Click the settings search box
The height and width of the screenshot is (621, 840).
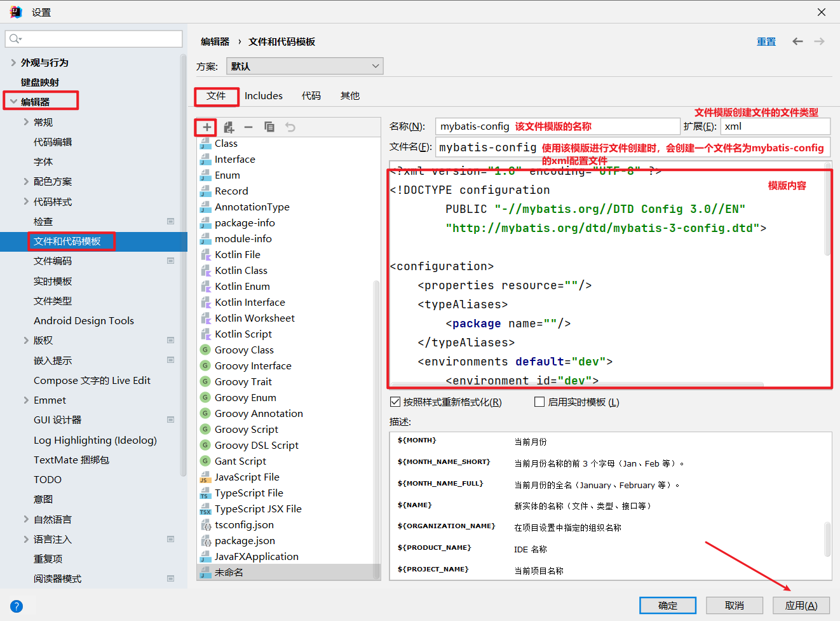click(94, 39)
